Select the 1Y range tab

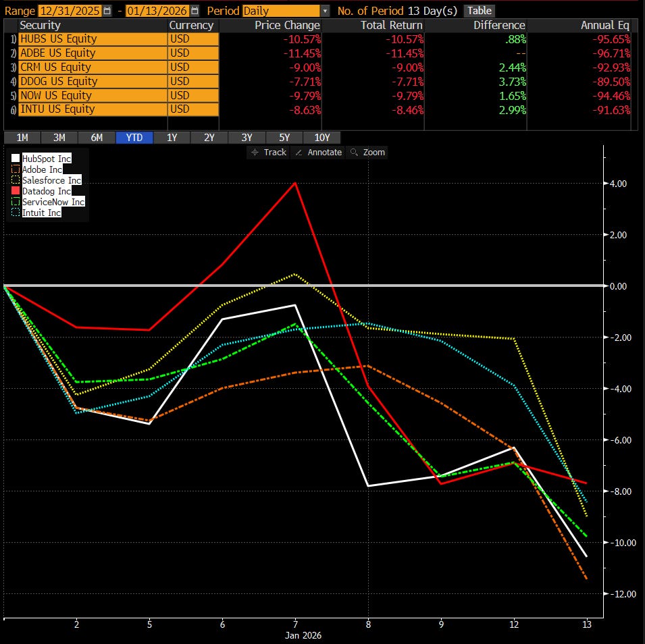172,137
